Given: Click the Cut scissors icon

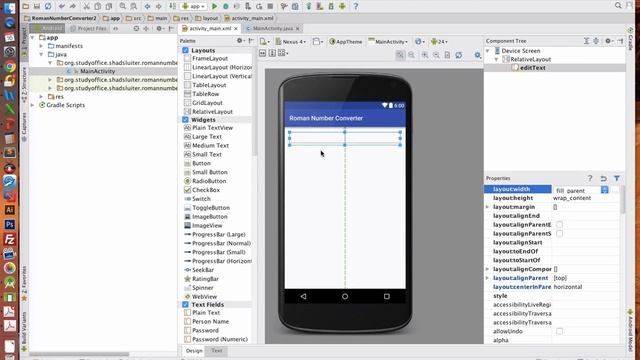Looking at the screenshot, I should 86,6.
